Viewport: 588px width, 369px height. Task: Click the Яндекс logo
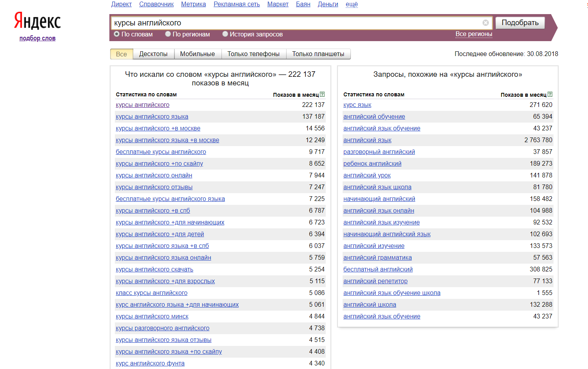click(x=38, y=21)
